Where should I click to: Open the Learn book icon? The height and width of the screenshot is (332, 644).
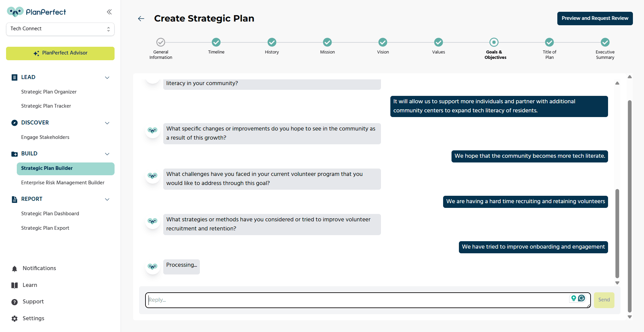14,285
